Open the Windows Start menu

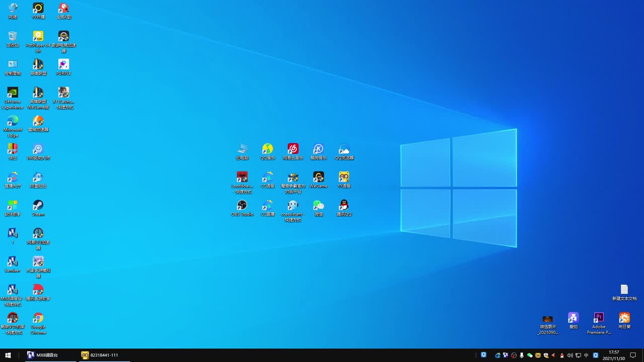coord(8,355)
